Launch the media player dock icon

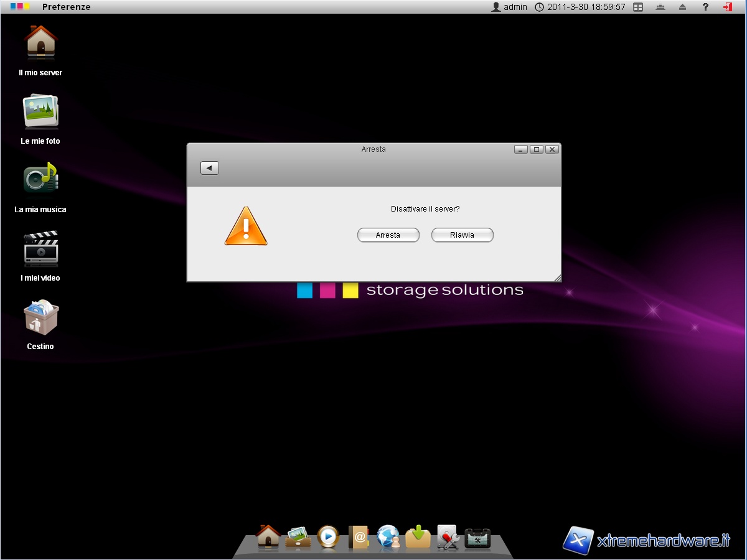pyautogui.click(x=328, y=536)
